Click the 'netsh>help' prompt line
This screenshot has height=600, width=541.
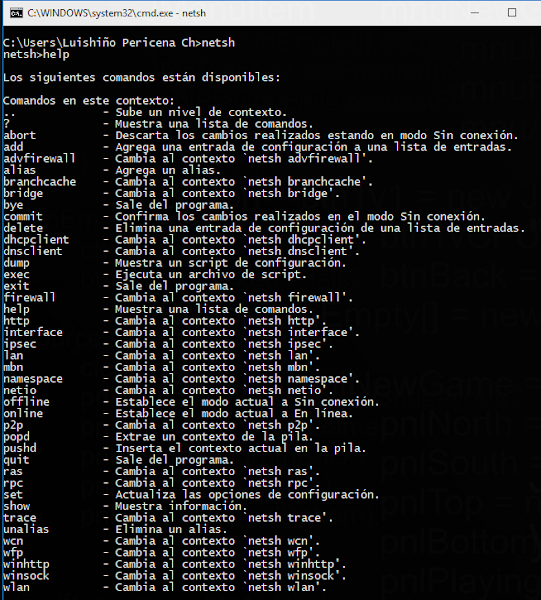[x=36, y=54]
